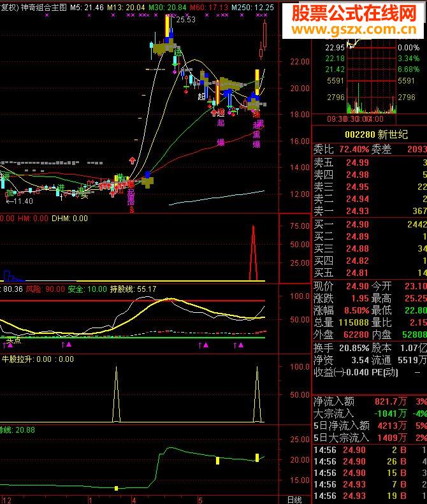This screenshot has width=427, height=504.
Task: Click the green M30: 20.84 label
Action: pyautogui.click(x=167, y=8)
